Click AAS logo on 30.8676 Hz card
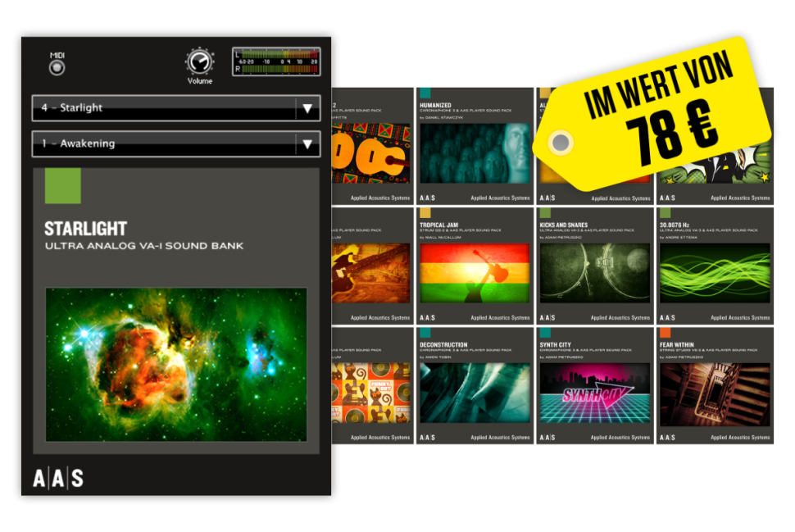The width and height of the screenshot is (795, 532). [667, 317]
